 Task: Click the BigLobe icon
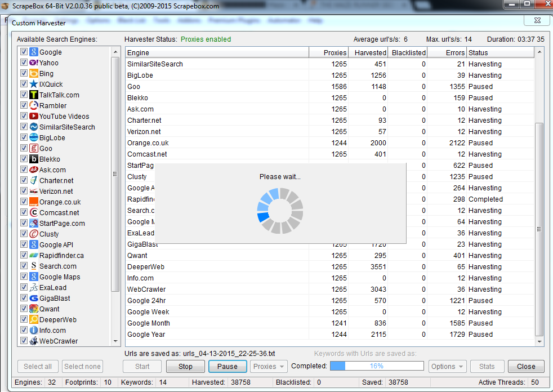(33, 137)
